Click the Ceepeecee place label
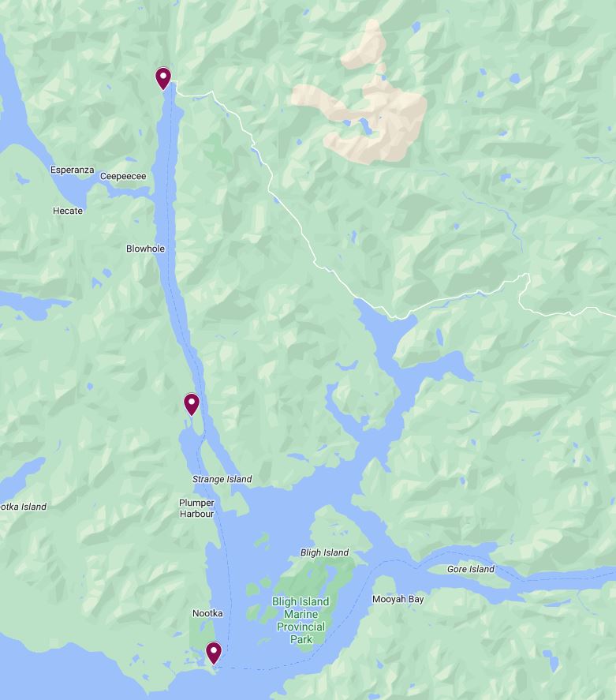 pos(123,176)
